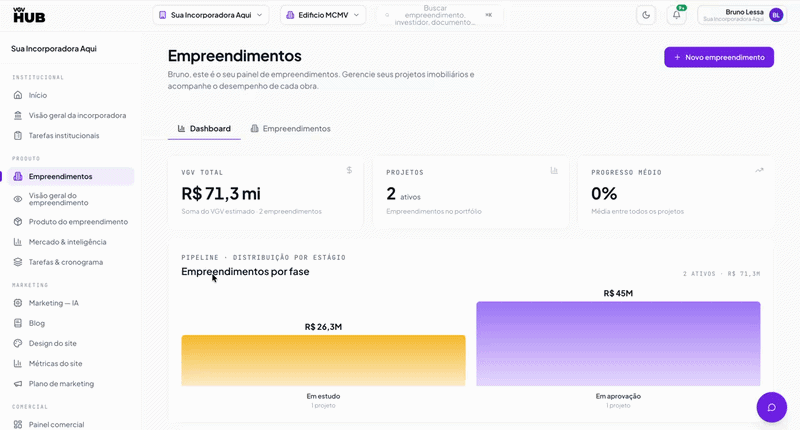This screenshot has height=430, width=800.
Task: Click the dollar icon on VGV Total card
Action: pos(349,170)
